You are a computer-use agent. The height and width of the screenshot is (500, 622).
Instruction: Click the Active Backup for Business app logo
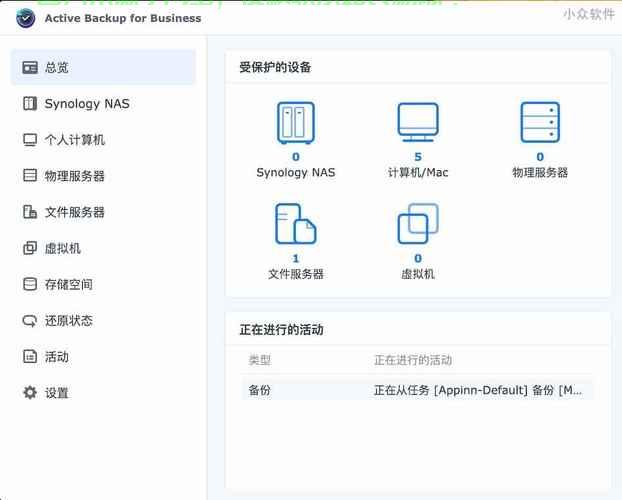26,18
